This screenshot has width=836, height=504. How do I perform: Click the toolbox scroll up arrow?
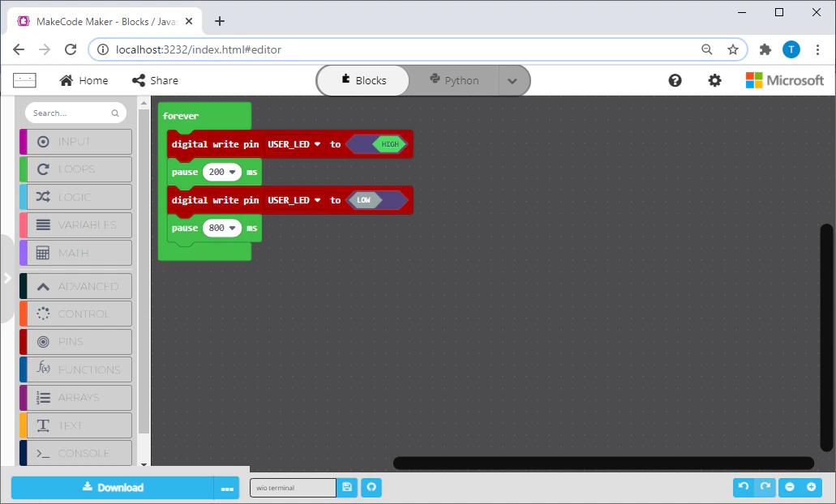click(144, 102)
